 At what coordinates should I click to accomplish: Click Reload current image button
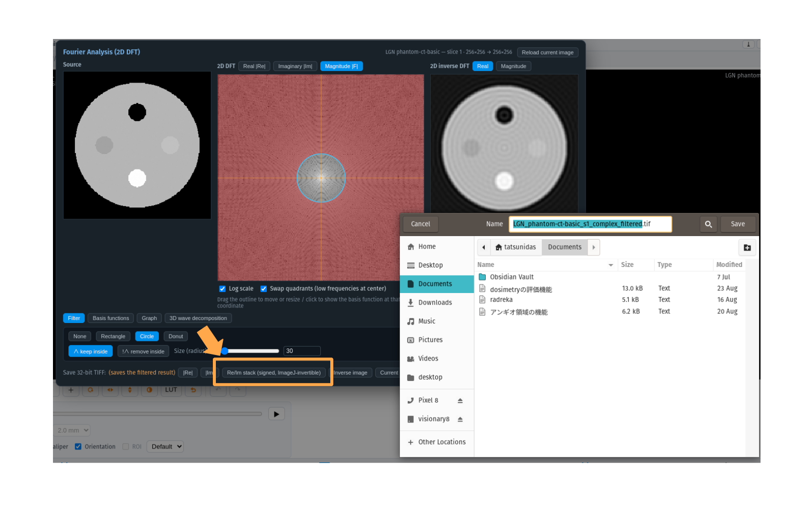pos(547,52)
